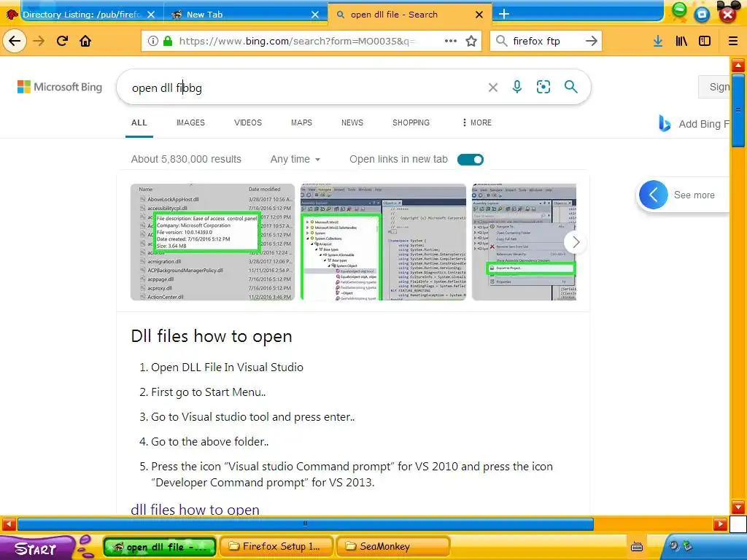The image size is (747, 560).
Task: Switch to the New Tab tab
Action: 245,15
